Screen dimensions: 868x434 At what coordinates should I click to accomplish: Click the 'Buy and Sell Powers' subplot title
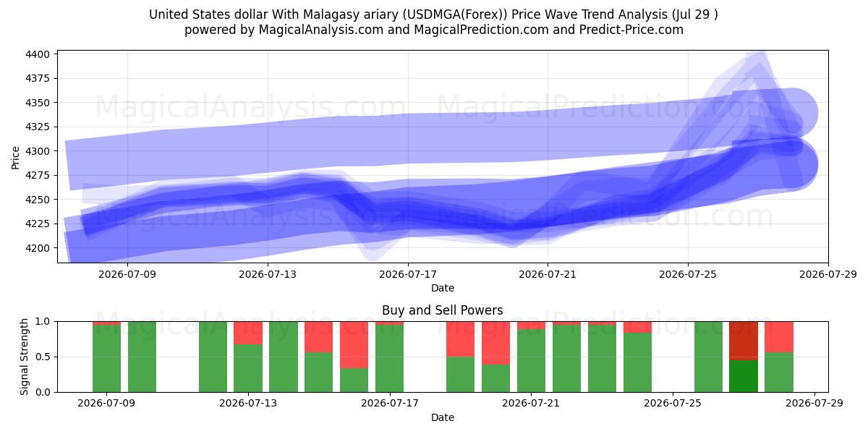(x=443, y=311)
